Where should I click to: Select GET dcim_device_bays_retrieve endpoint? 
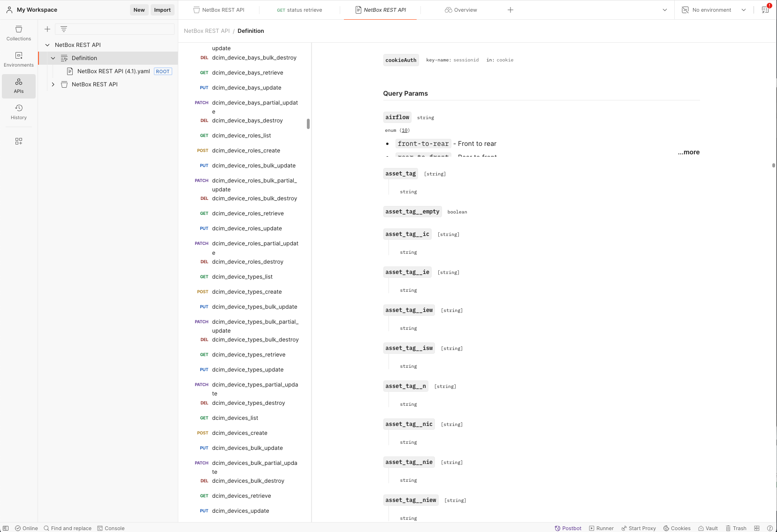(248, 73)
